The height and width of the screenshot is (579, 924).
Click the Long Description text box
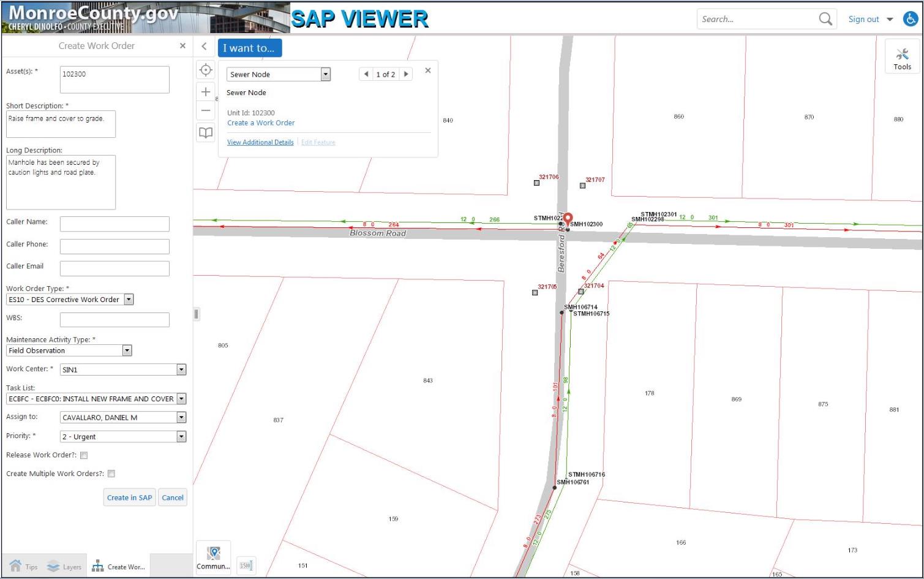click(61, 182)
